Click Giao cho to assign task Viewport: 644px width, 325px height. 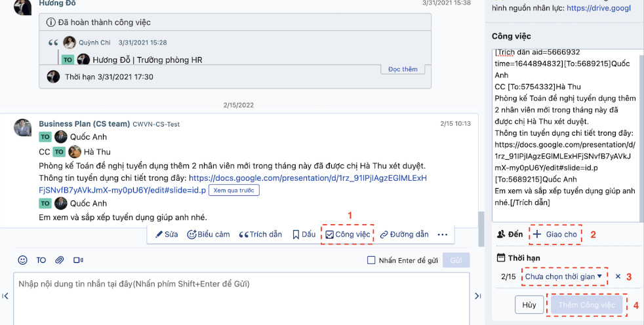pos(555,235)
